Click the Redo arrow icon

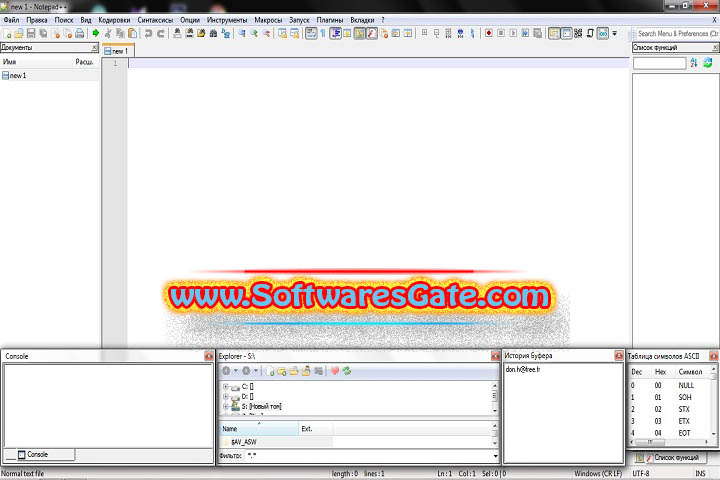pyautogui.click(x=161, y=34)
